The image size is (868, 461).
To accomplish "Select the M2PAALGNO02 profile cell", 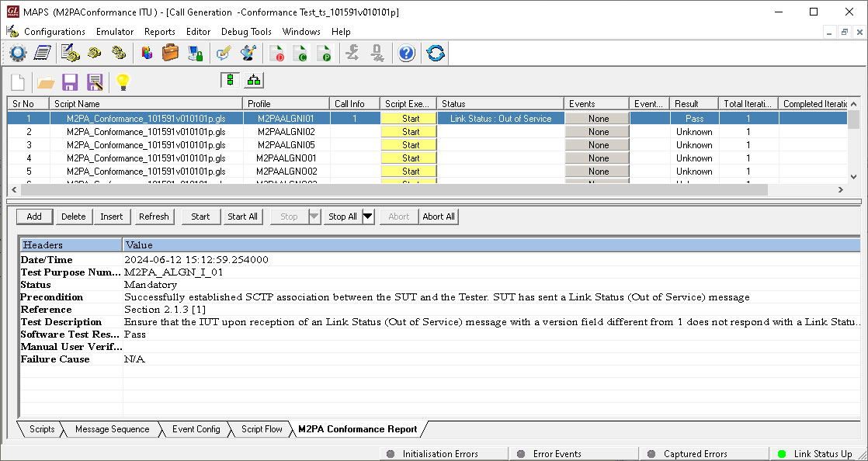I will [286, 172].
